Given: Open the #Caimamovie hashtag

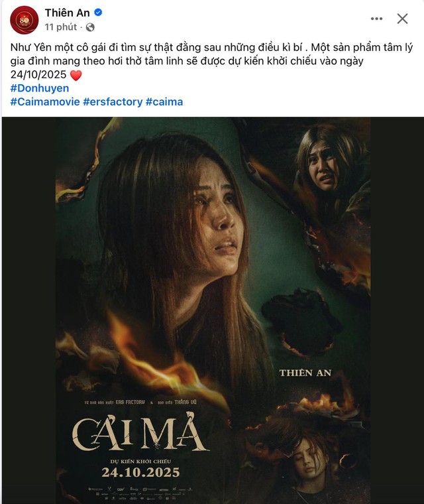Looking at the screenshot, I should pyautogui.click(x=45, y=102).
